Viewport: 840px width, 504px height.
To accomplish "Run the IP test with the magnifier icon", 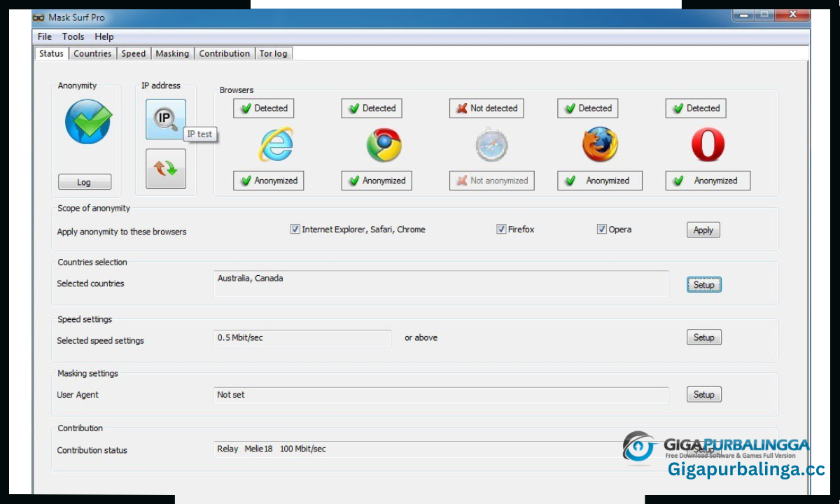I will (166, 119).
